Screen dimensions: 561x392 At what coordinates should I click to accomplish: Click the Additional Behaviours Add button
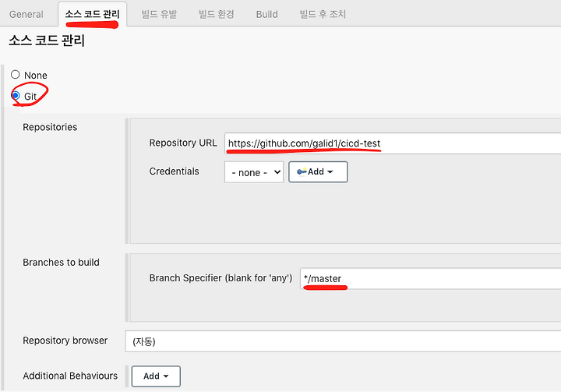156,376
